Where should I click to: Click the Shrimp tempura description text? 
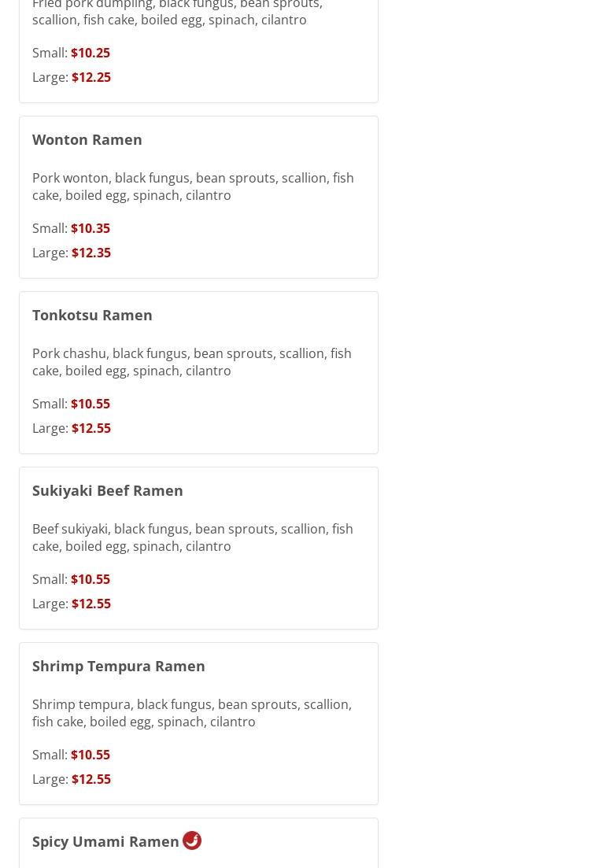click(192, 713)
